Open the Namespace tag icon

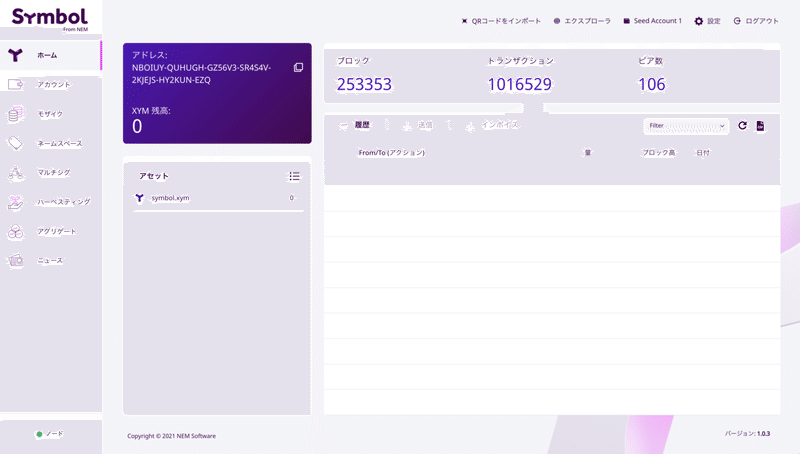15,143
